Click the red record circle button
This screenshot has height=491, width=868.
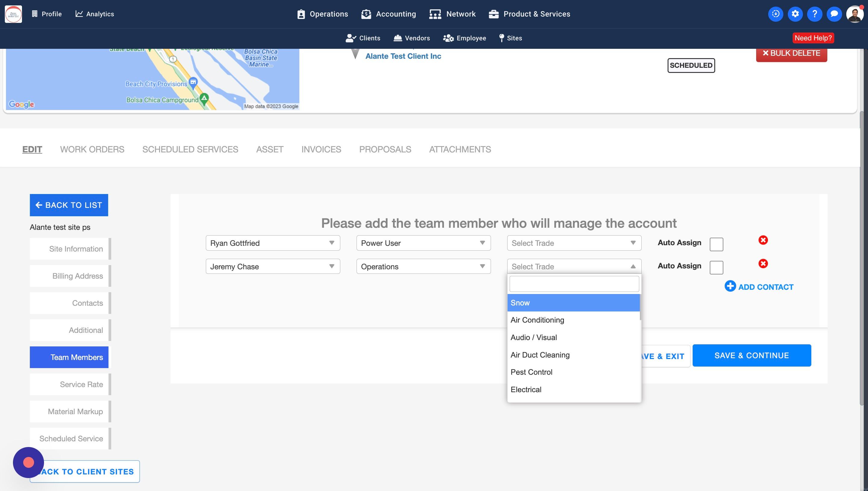28,462
